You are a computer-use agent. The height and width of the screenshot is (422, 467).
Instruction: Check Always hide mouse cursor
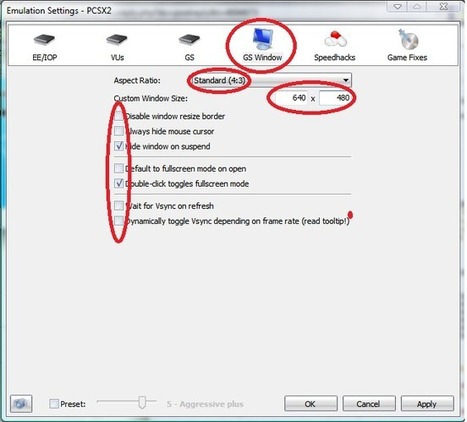point(119,131)
